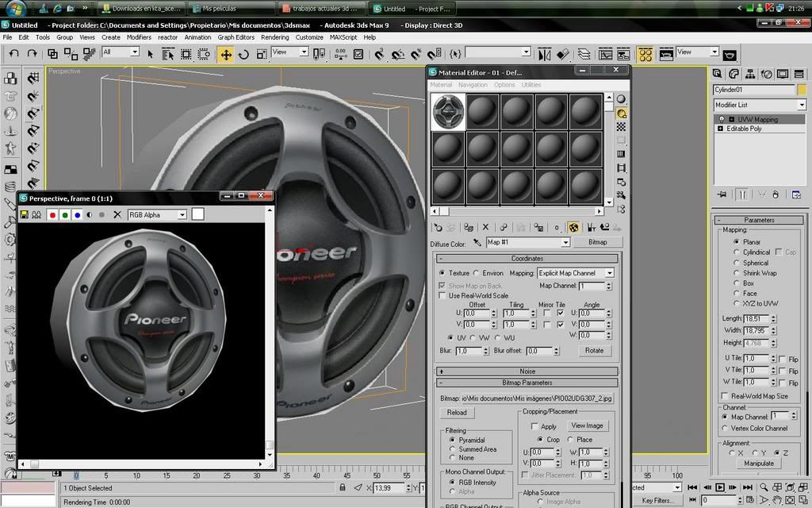The width and height of the screenshot is (812, 508).
Task: Select Summed Area filtering radio
Action: point(452,449)
